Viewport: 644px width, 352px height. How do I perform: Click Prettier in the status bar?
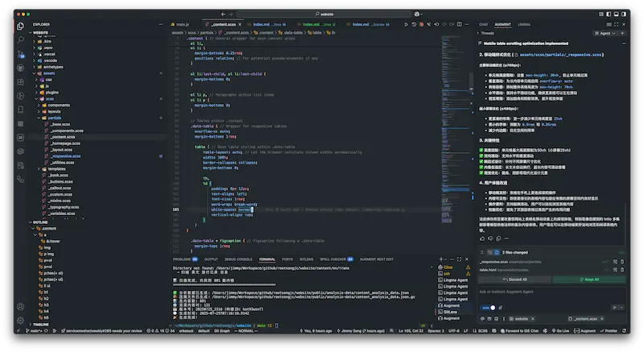point(609,330)
